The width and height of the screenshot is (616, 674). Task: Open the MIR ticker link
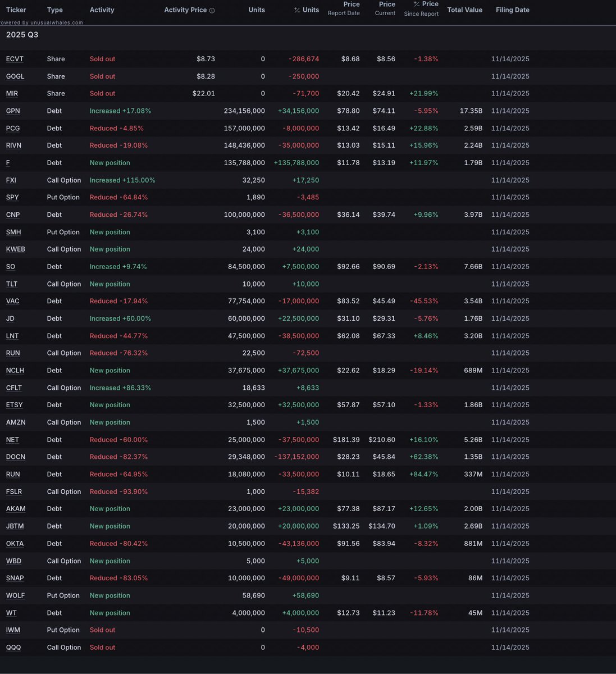point(12,94)
